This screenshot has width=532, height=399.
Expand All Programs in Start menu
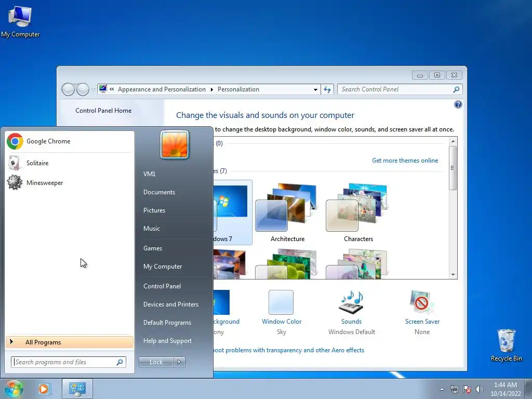[x=70, y=342]
